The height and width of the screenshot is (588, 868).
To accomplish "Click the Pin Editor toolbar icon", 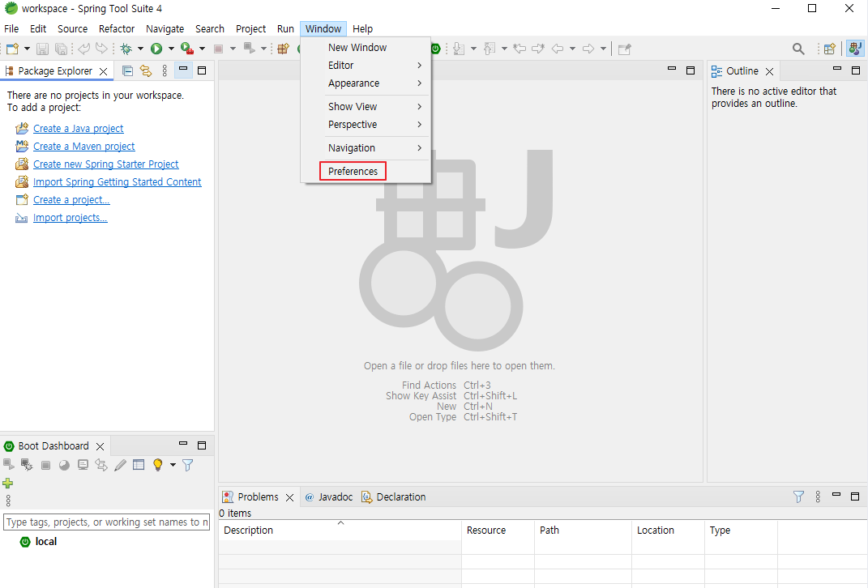I will click(624, 49).
